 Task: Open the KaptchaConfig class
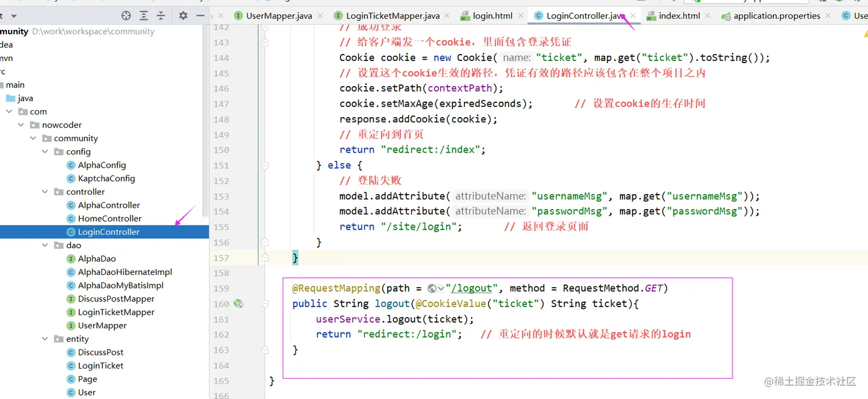(x=106, y=179)
